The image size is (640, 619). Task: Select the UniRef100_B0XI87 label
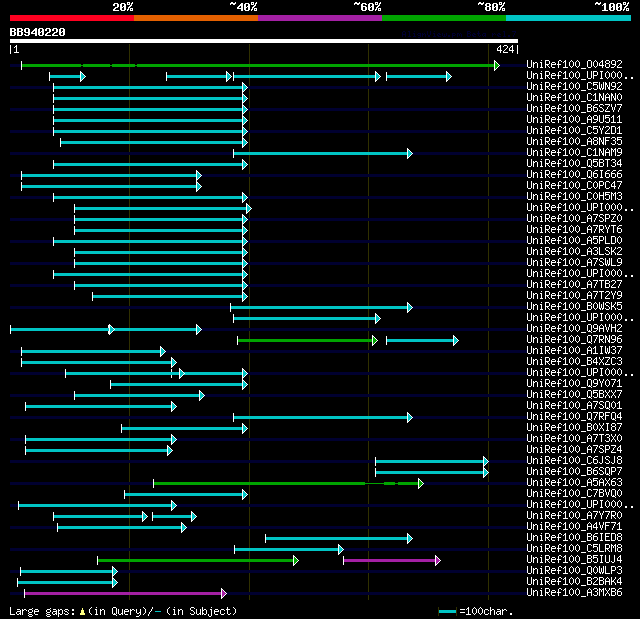574,428
